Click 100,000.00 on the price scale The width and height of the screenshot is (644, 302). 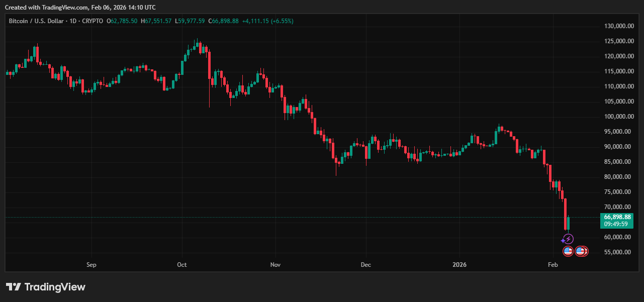pyautogui.click(x=617, y=117)
